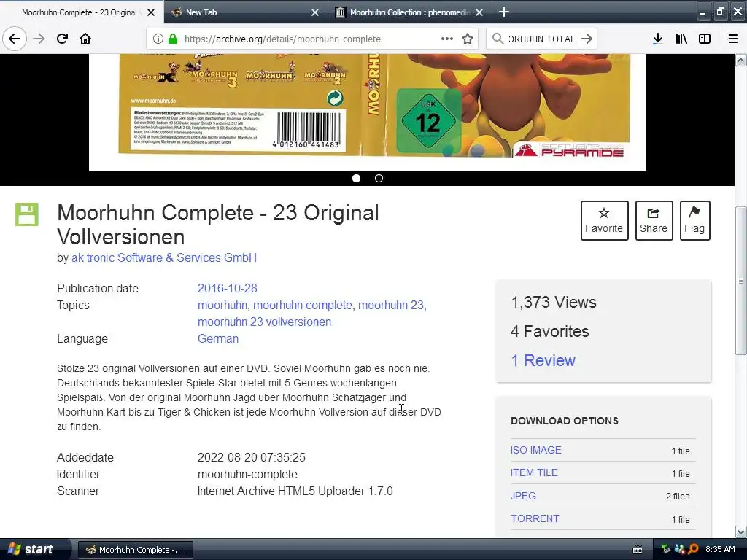Click the green floppy disk software icon
The height and width of the screenshot is (560, 747).
pyautogui.click(x=27, y=214)
